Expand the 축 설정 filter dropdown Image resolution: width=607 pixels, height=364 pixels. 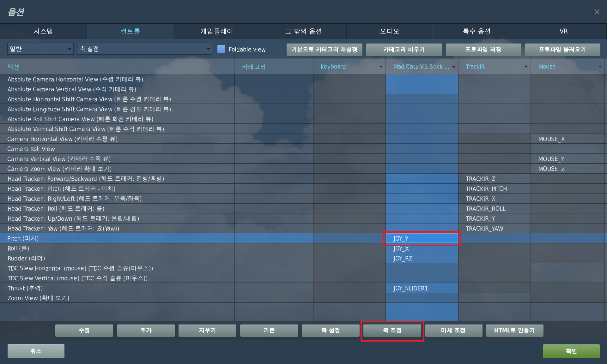coord(144,49)
